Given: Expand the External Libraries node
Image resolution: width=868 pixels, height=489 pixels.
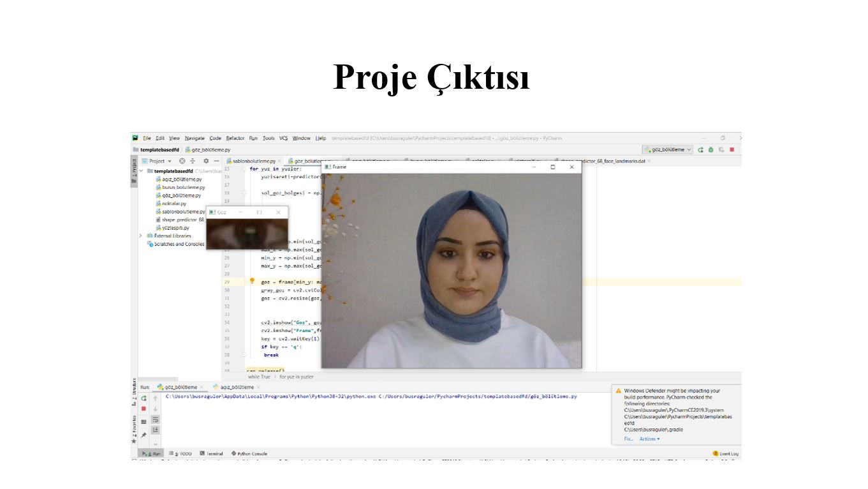Looking at the screenshot, I should click(140, 236).
